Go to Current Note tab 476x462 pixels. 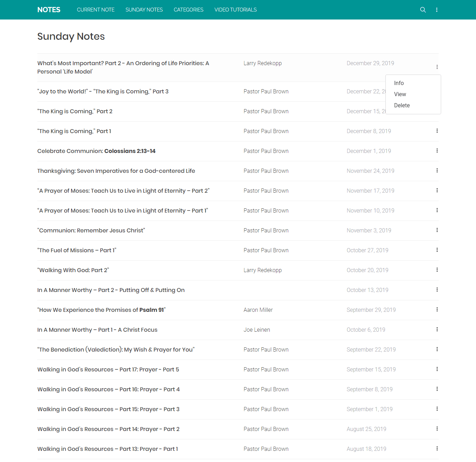pyautogui.click(x=95, y=10)
